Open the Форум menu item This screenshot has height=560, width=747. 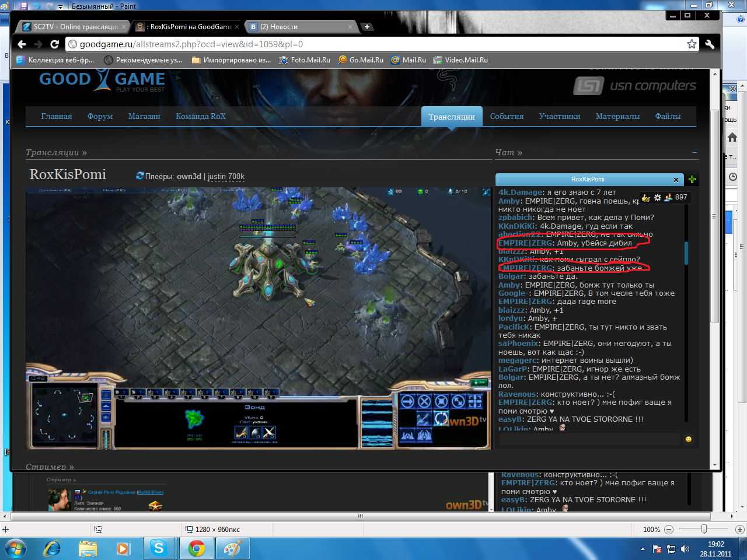tap(100, 117)
